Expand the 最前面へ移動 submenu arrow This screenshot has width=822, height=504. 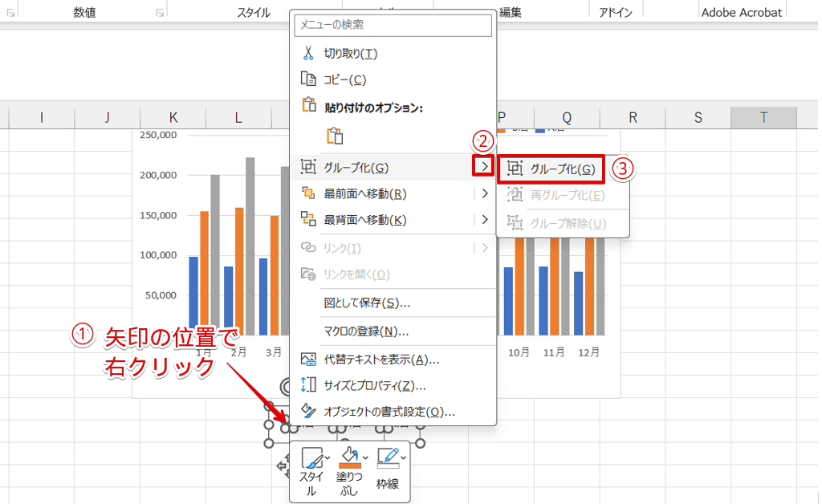[484, 193]
